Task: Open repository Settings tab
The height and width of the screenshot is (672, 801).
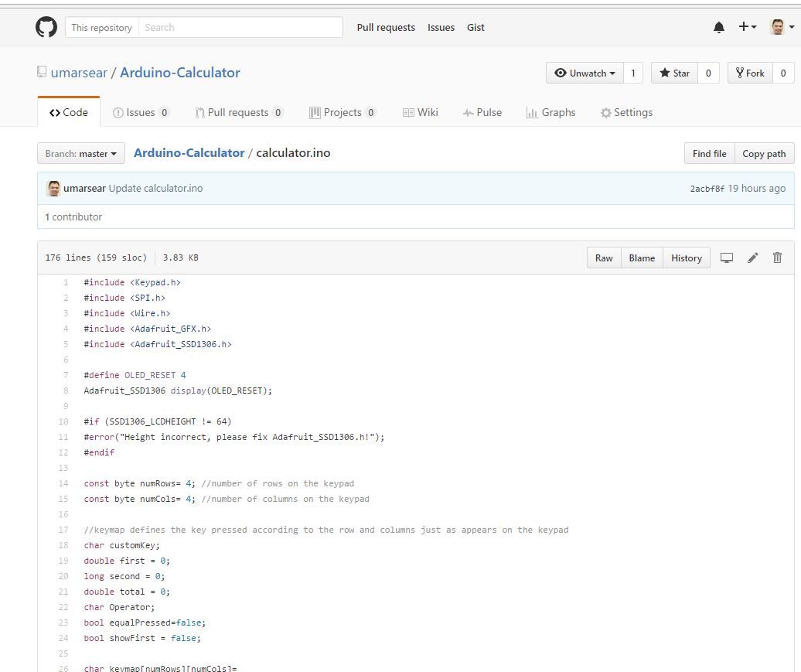Action: (x=626, y=112)
